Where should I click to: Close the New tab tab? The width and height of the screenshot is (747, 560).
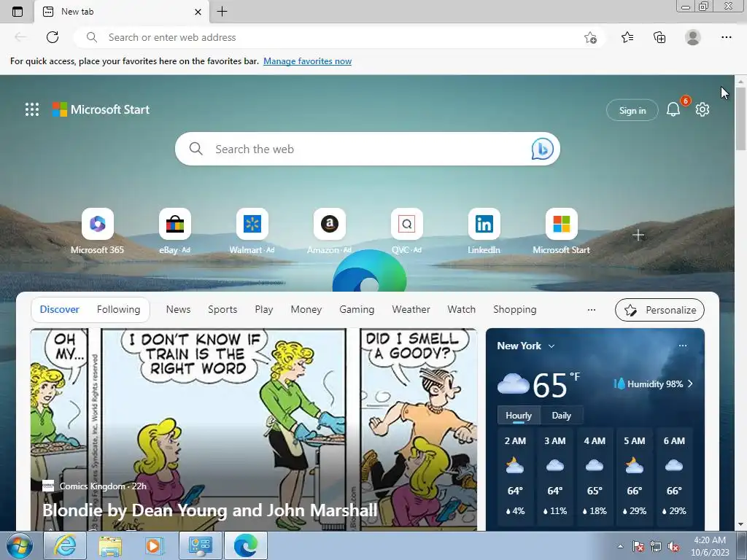pyautogui.click(x=198, y=12)
